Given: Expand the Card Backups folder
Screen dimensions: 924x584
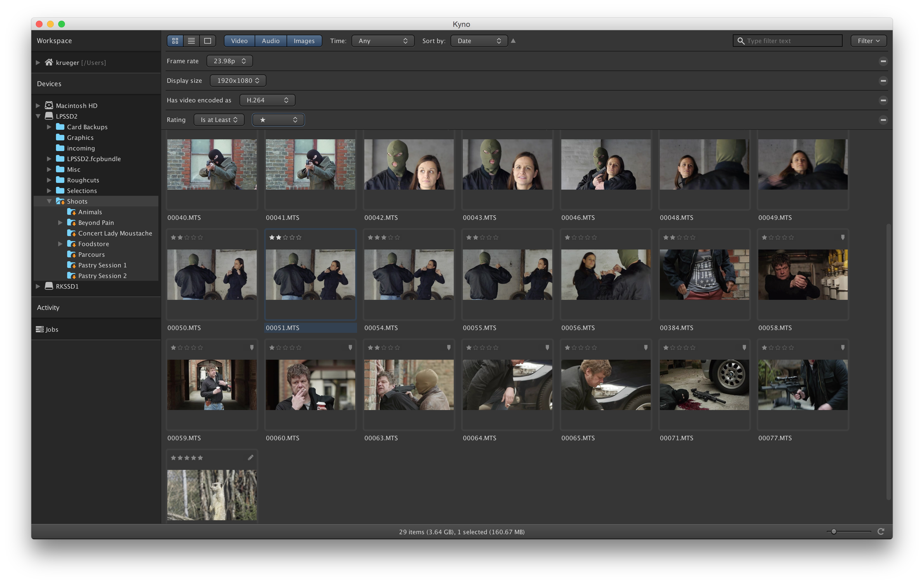Looking at the screenshot, I should pos(49,127).
